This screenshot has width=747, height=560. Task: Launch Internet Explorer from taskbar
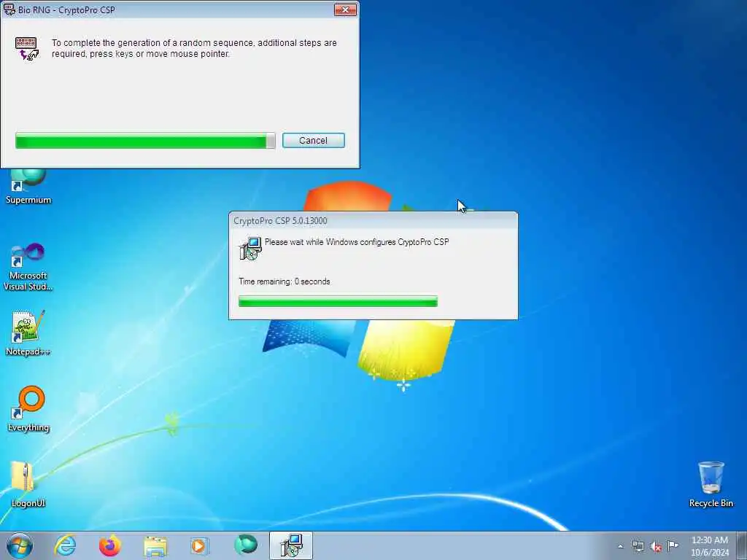65,545
